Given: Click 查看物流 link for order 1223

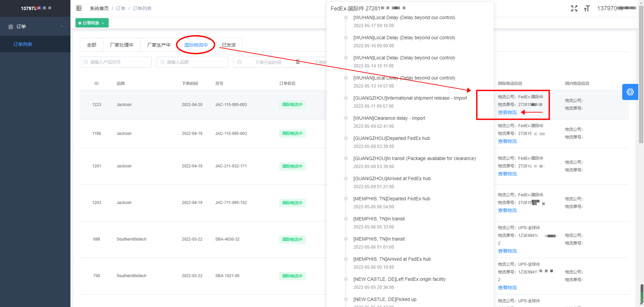Looking at the screenshot, I should point(507,112).
